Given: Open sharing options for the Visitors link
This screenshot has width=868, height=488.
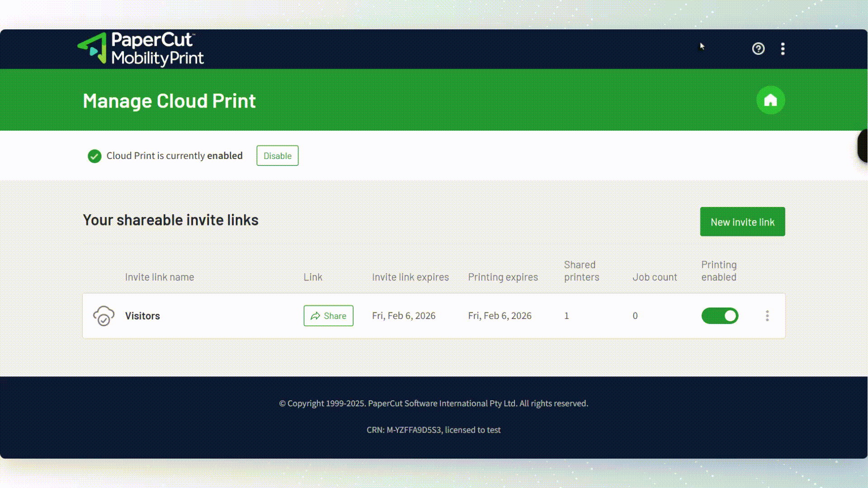Looking at the screenshot, I should coord(328,316).
